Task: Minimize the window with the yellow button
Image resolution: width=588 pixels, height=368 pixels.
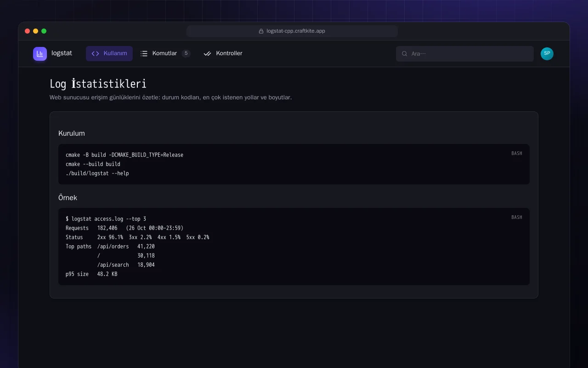Action: (35, 31)
